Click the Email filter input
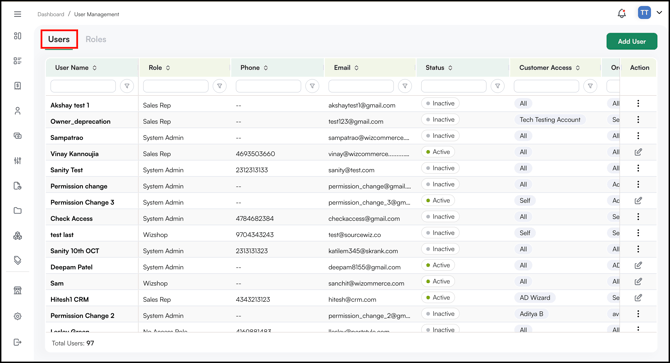670x363 pixels. 361,86
